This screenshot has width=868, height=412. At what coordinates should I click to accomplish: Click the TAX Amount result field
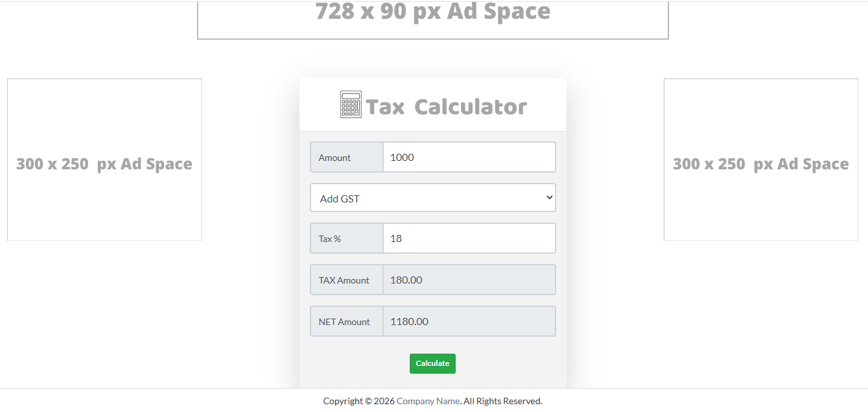469,280
